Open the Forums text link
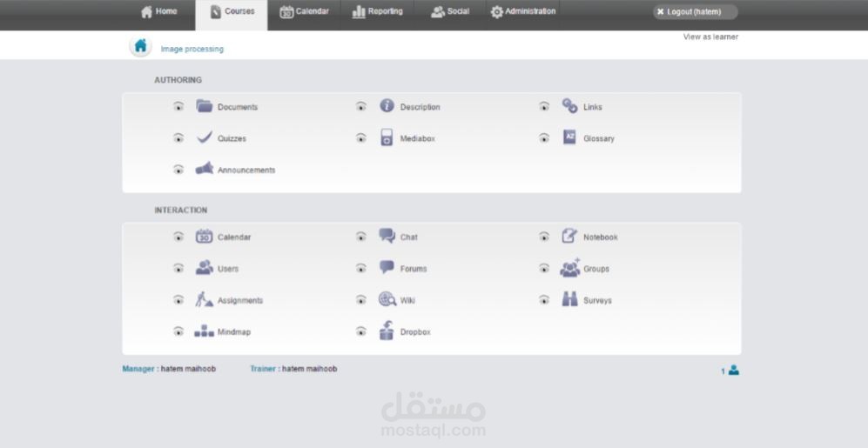The height and width of the screenshot is (448, 868). point(414,269)
